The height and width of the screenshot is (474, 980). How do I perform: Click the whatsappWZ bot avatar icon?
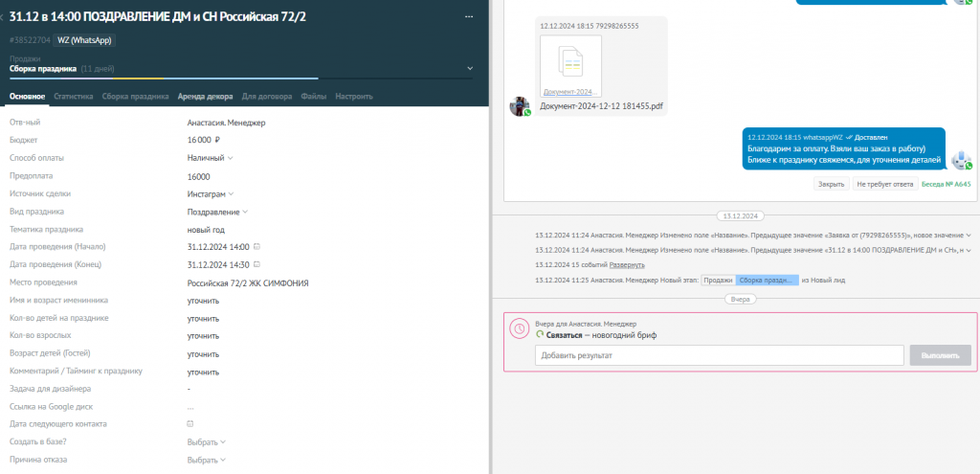point(961,160)
